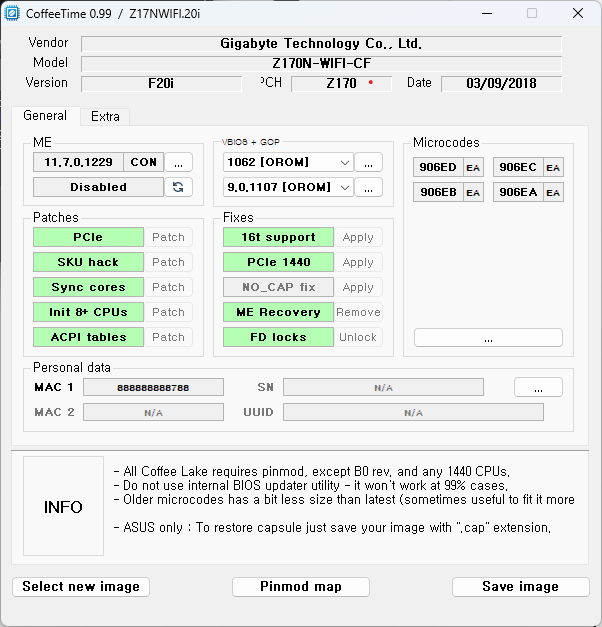The height and width of the screenshot is (627, 602).
Task: Close the CoffeeTime window
Action: coord(578,13)
